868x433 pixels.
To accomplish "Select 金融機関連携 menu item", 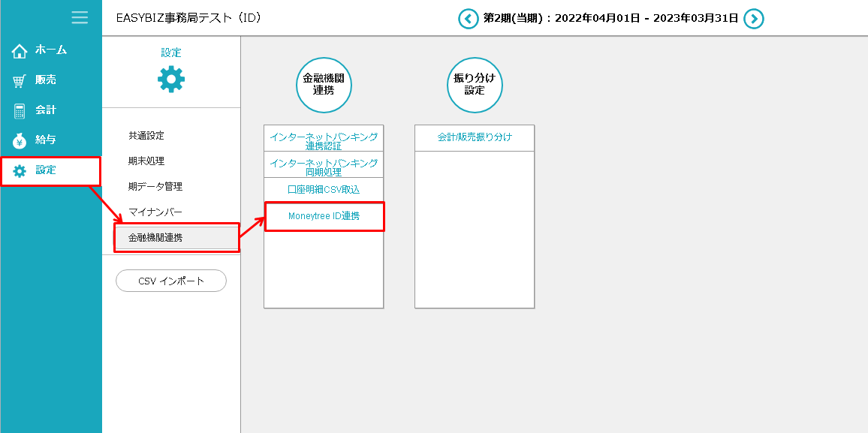I will [x=155, y=238].
